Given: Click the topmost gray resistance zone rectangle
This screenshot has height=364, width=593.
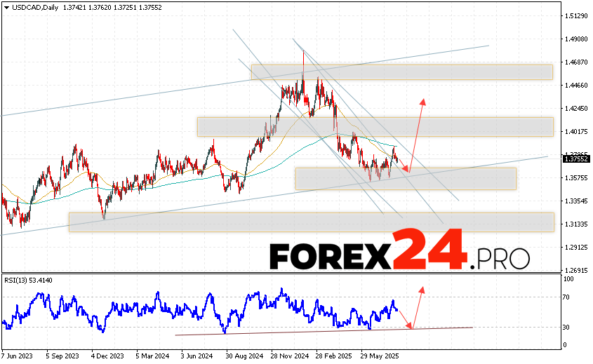Looking at the screenshot, I should [x=401, y=72].
